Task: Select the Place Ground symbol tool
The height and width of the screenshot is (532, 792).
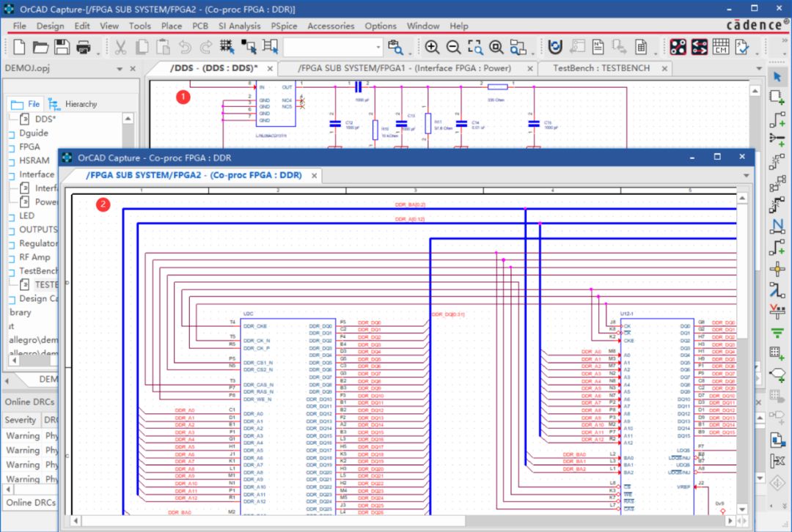Action: pos(777,333)
